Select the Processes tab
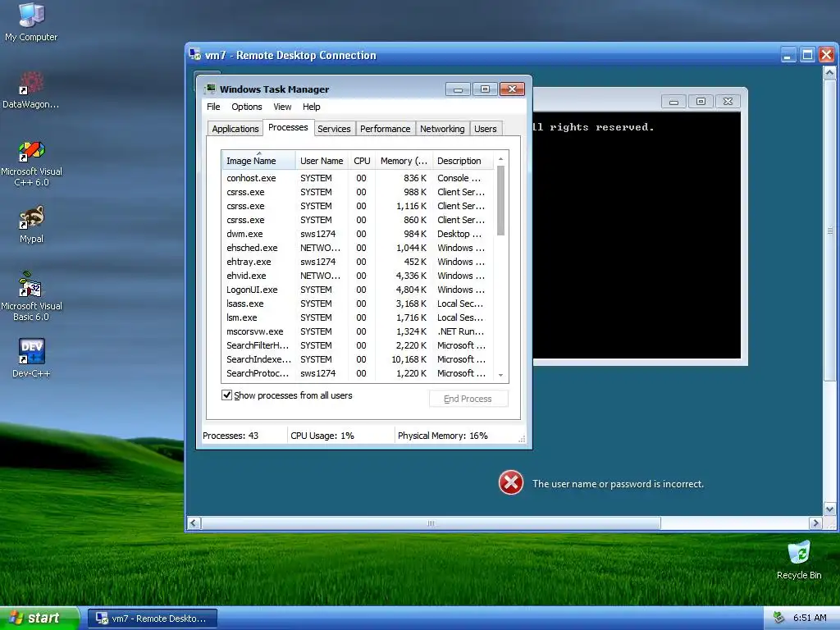This screenshot has height=630, width=840. coord(288,127)
